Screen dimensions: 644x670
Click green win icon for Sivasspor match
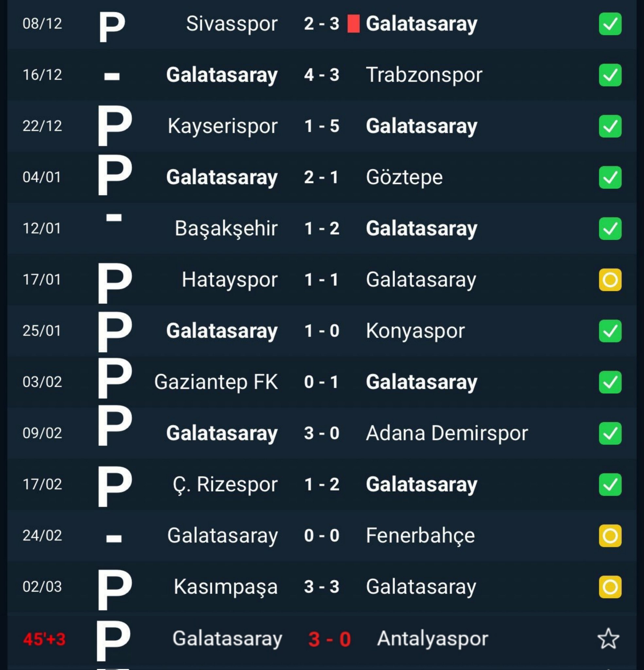(x=610, y=24)
